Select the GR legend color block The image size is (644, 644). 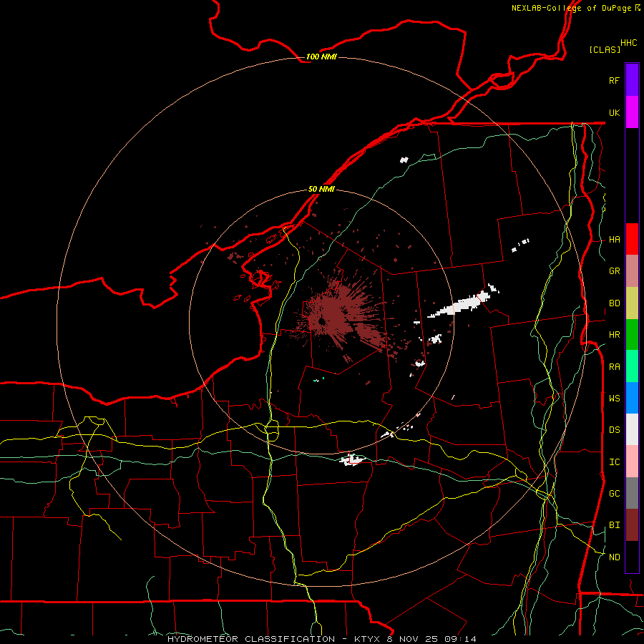[x=632, y=271]
